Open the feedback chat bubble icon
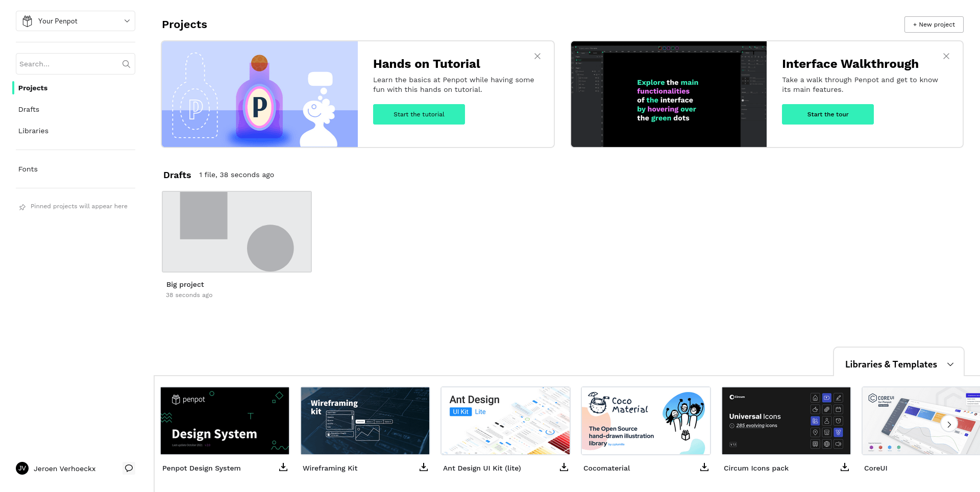Image resolution: width=980 pixels, height=492 pixels. pos(129,468)
